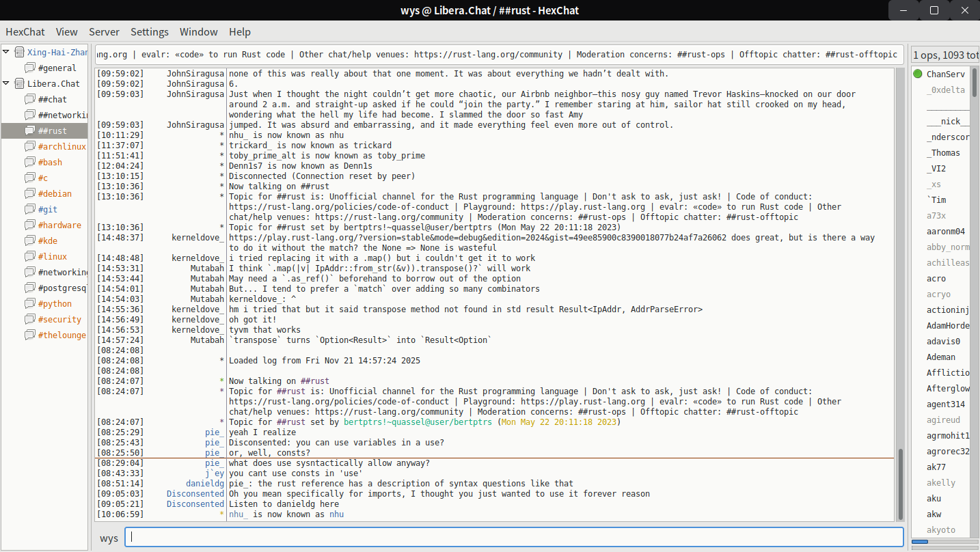Select user akelly in the user list
980x552 pixels.
click(941, 482)
